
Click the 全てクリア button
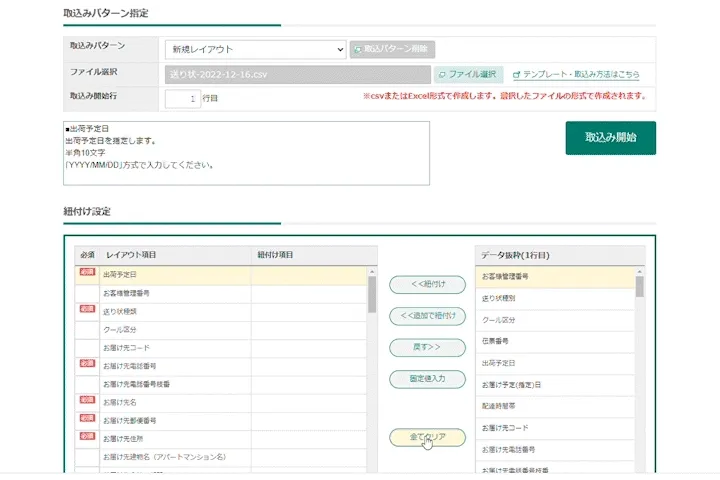[x=428, y=437]
